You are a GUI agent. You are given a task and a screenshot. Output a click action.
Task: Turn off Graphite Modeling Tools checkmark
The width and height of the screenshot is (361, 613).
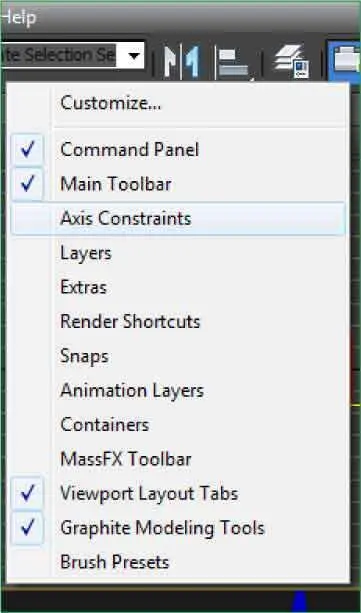click(27, 528)
